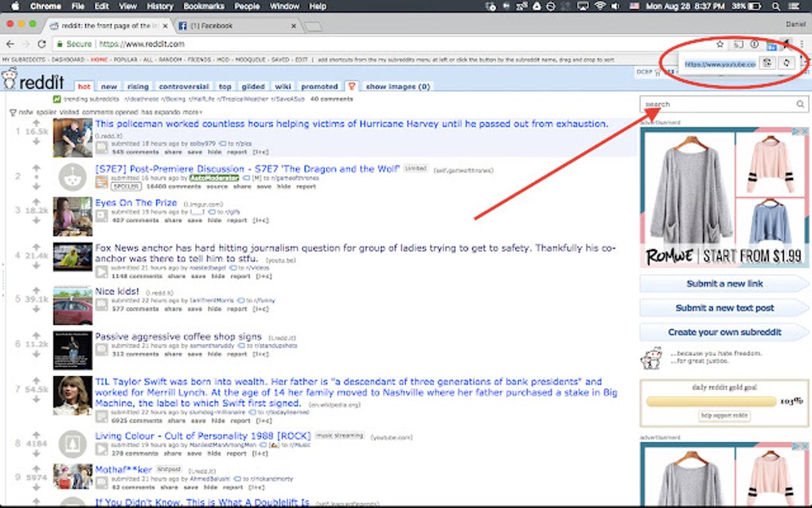Image resolution: width=812 pixels, height=508 pixels.
Task: Click the daily reddit gold goal progress bar
Action: [x=709, y=401]
